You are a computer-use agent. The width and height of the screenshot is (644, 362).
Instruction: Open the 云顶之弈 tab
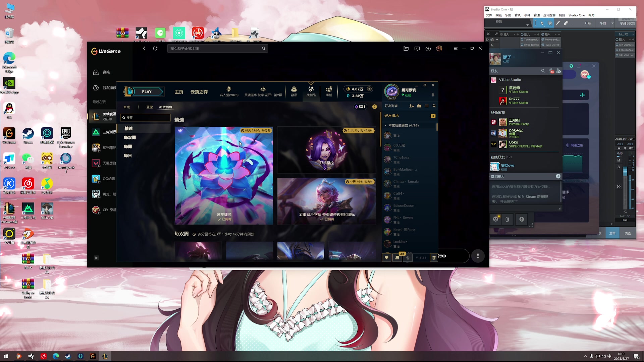[199, 92]
